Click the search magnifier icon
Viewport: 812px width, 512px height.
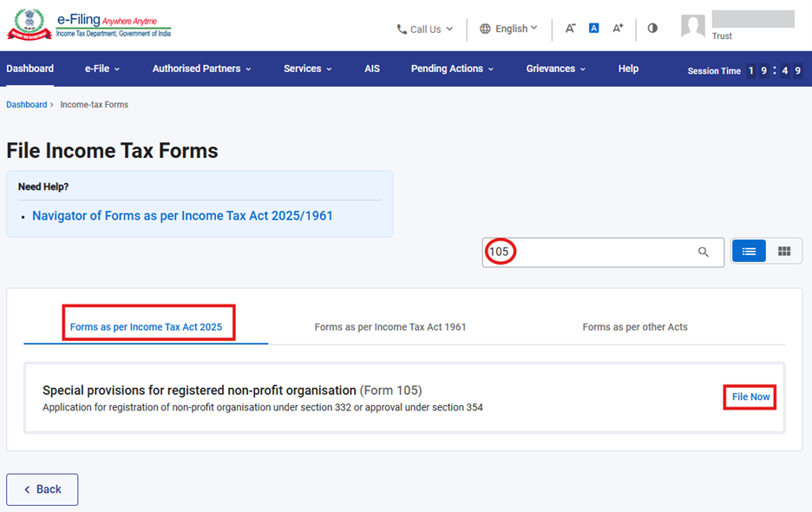point(704,252)
